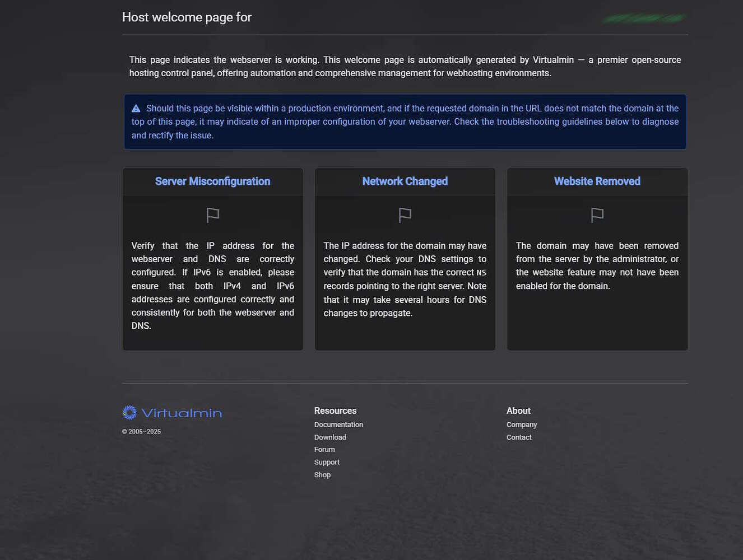Screen dimensions: 743x560
Task: Click the copyright symbol near 2005–2025
Action: [124, 431]
